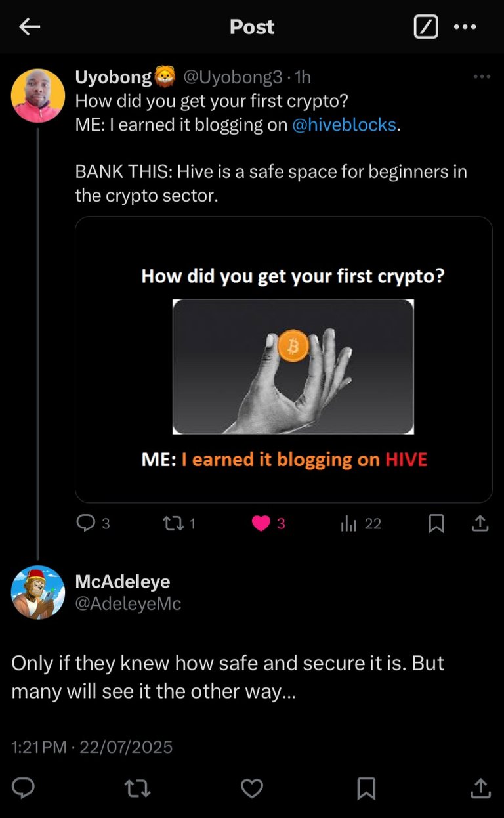Tap the @hiveblocks mention link
The height and width of the screenshot is (818, 504).
(344, 125)
